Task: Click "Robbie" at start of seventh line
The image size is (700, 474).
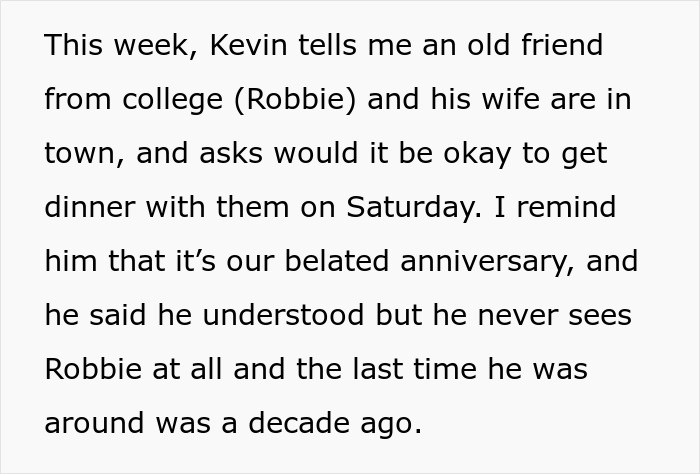Action: 93,368
